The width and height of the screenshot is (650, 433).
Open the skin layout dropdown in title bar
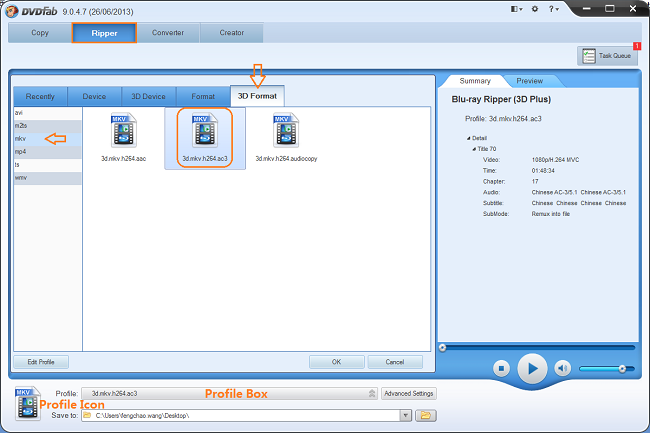516,9
